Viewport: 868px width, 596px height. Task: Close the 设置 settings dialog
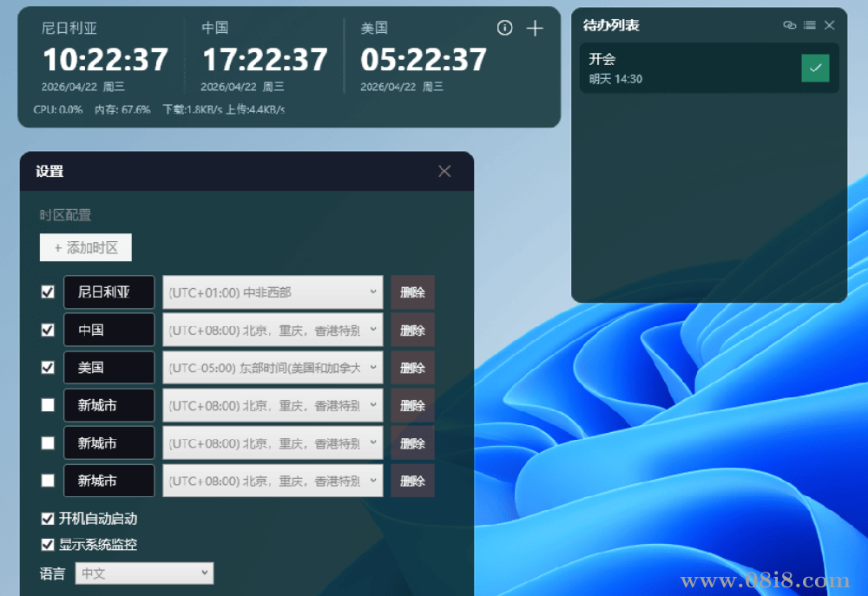[444, 171]
